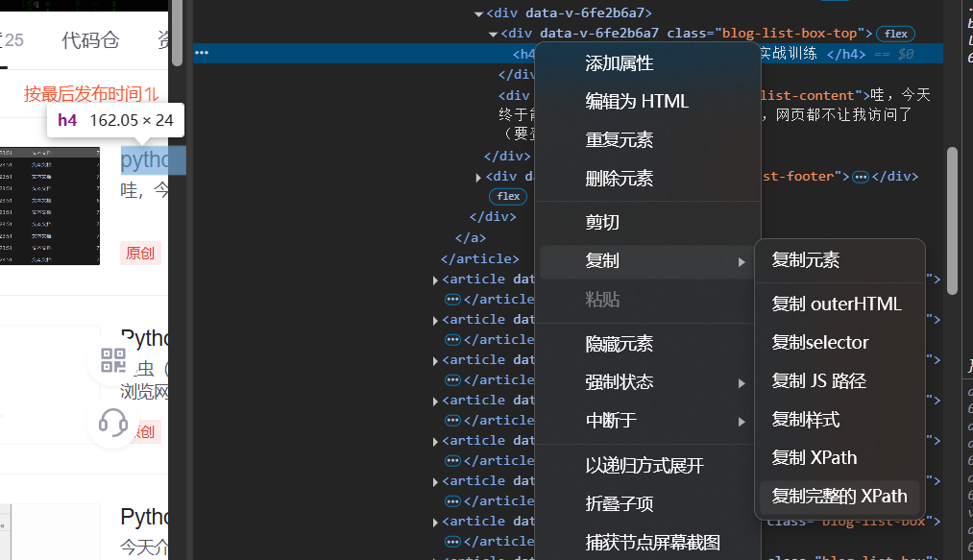Open the three-dot actions on selected h4 row

202,53
